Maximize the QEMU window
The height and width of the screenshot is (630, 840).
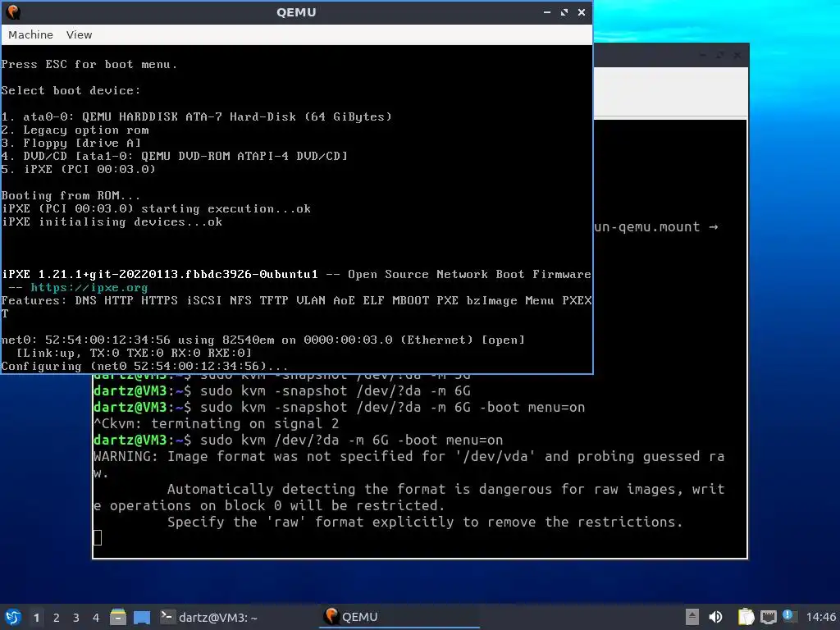(564, 11)
